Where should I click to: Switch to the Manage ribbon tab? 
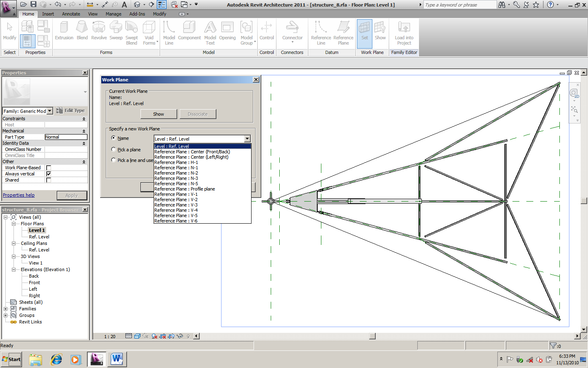tap(113, 14)
